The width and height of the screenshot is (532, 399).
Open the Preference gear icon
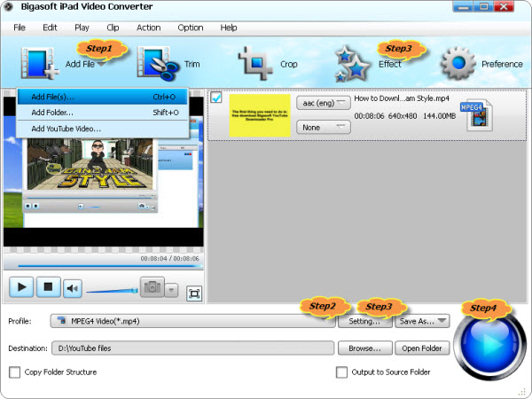pyautogui.click(x=458, y=63)
